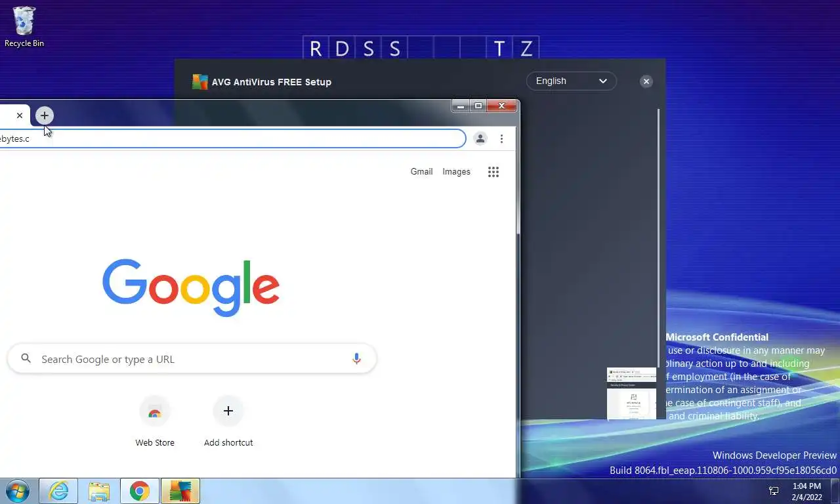The width and height of the screenshot is (840, 504).
Task: Click the letter D tile on desktop gadget
Action: pos(342,49)
